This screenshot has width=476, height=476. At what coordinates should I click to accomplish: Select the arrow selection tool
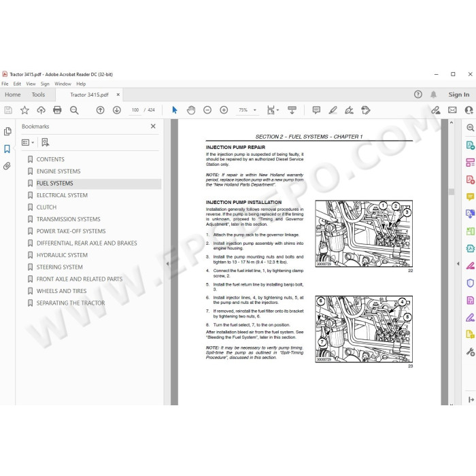pos(175,110)
